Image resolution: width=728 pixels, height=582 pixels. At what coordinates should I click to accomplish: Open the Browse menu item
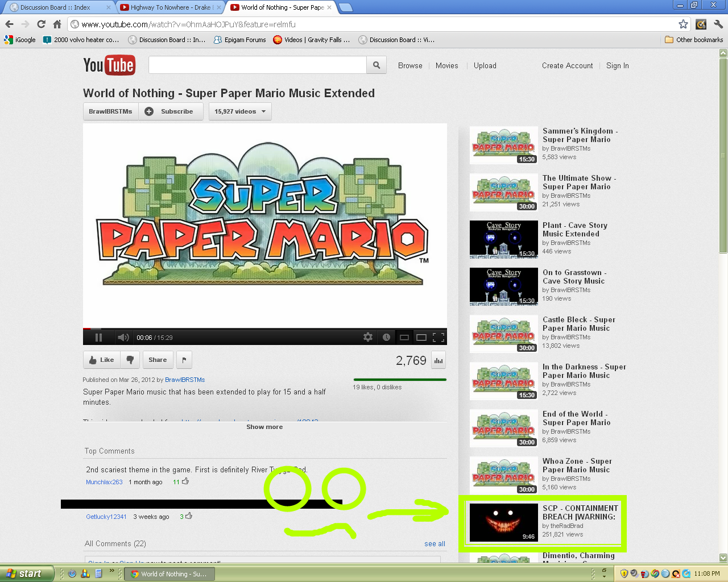pos(410,66)
